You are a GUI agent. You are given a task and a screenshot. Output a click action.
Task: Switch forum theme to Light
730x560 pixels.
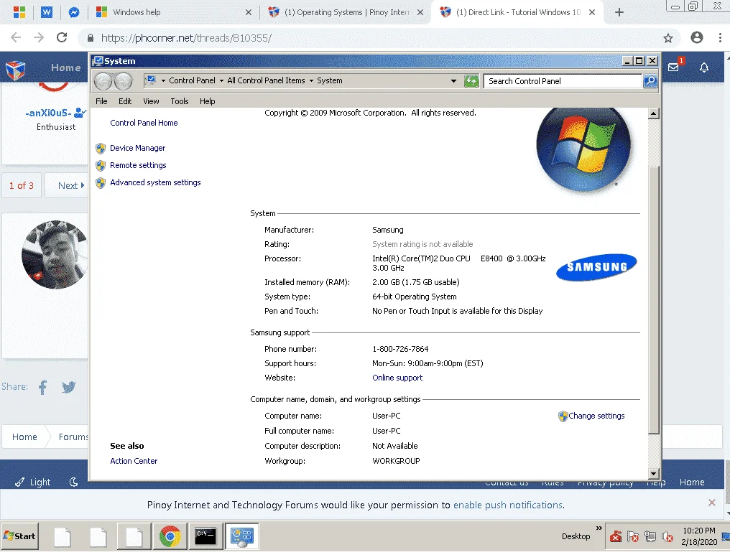[x=32, y=482]
